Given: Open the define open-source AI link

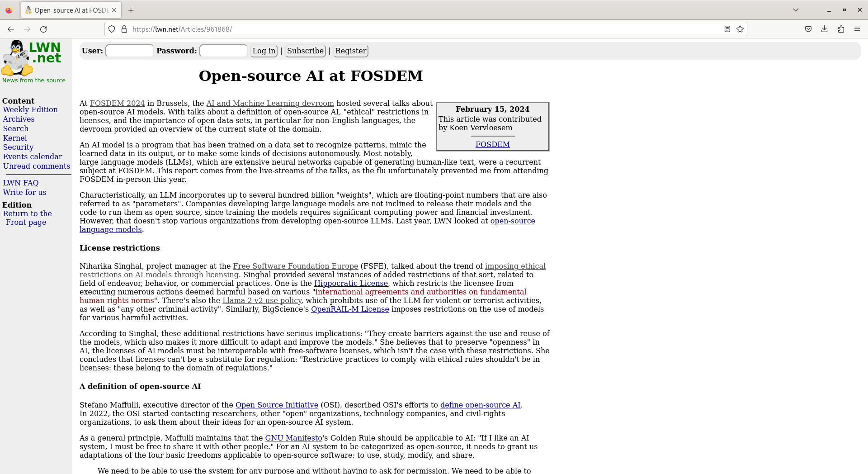Looking at the screenshot, I should 480,405.
